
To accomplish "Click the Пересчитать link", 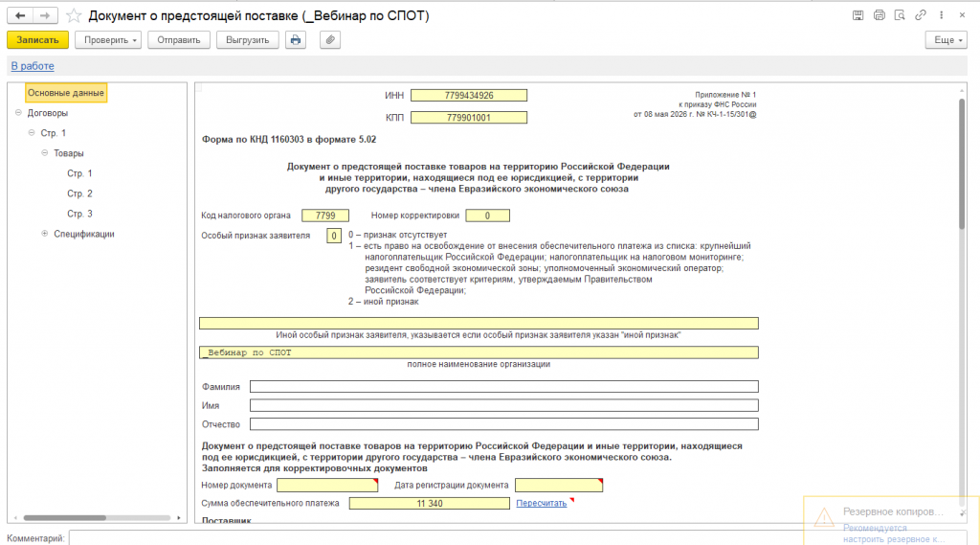I will [542, 503].
